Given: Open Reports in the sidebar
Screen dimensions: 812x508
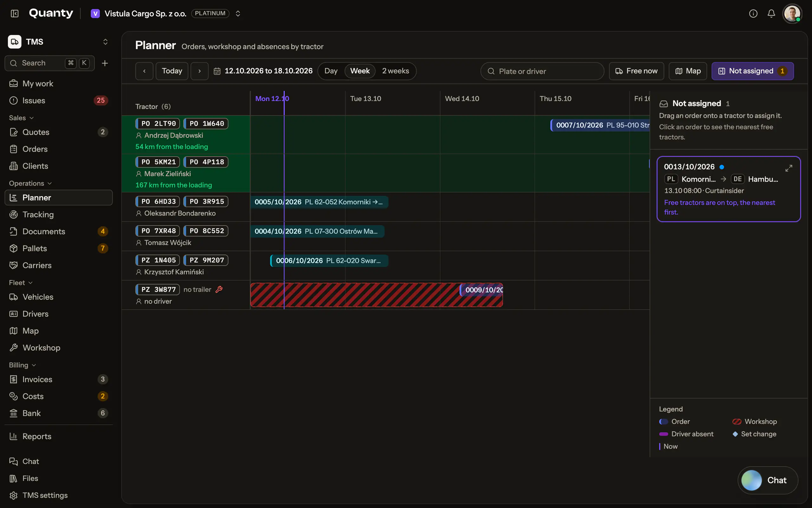Looking at the screenshot, I should pos(59,436).
